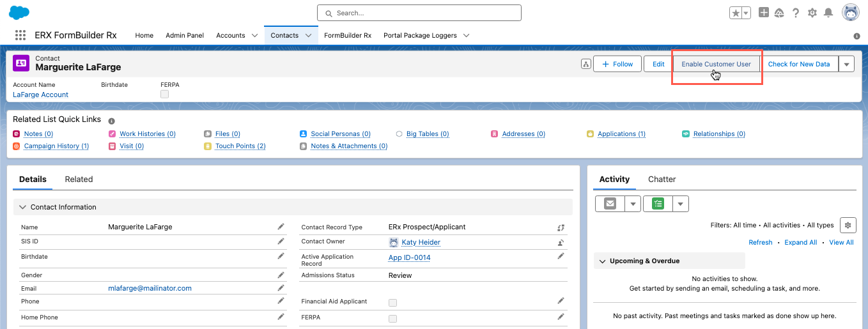Switch to the Related tab
Image resolution: width=868 pixels, height=329 pixels.
point(79,180)
